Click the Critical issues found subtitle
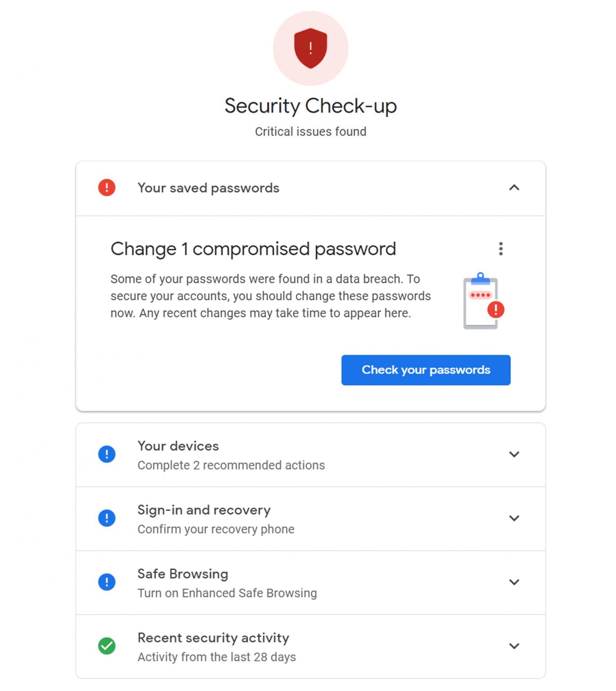The width and height of the screenshot is (616, 691). (x=310, y=131)
